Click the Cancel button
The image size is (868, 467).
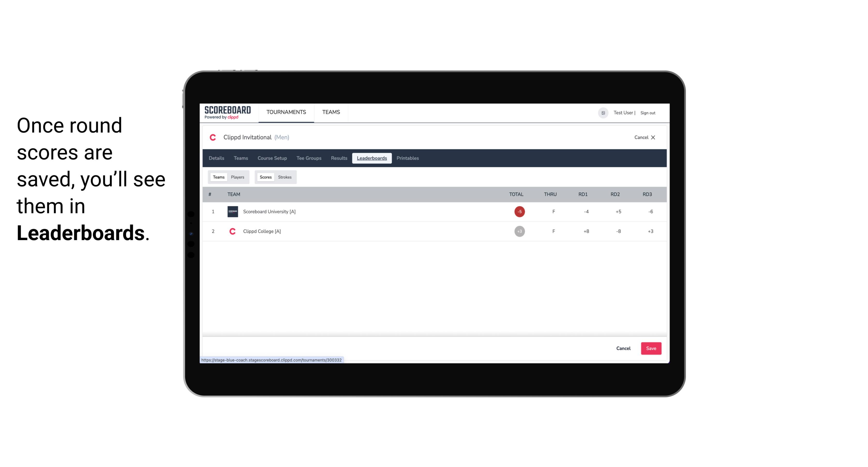tap(623, 348)
